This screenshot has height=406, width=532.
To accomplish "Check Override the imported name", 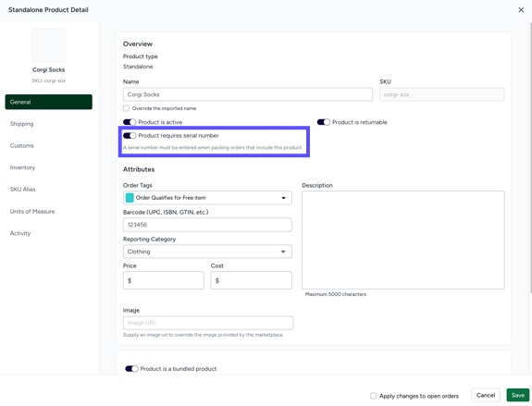I will (x=126, y=108).
